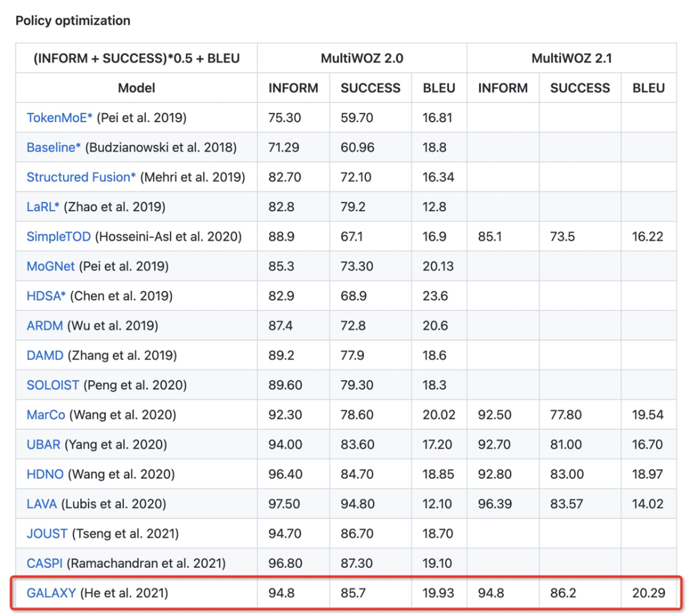698x616 pixels.
Task: Follow the ARDM model link
Action: (x=45, y=326)
